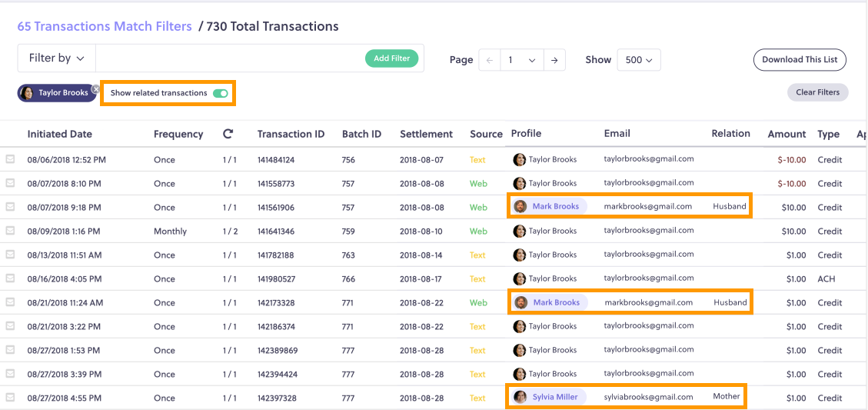The image size is (868, 410).
Task: Click transaction ID 141980527
Action: tap(276, 278)
